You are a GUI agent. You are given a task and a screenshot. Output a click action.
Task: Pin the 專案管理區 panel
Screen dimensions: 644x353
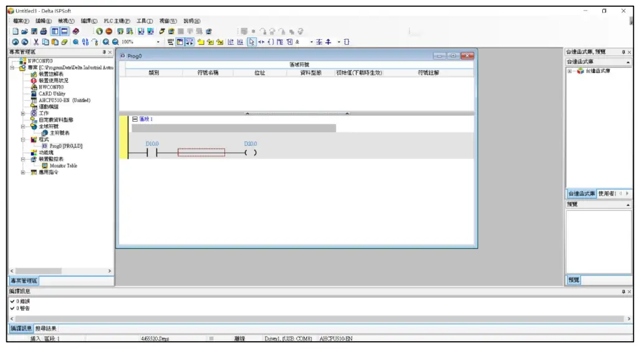pyautogui.click(x=104, y=52)
